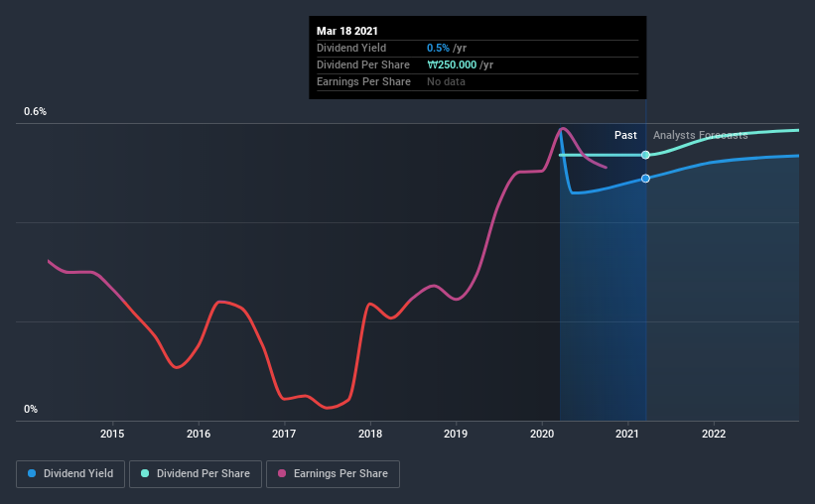The height and width of the screenshot is (504, 815).
Task: Click the pink Earnings Per Share legend dot
Action: point(282,473)
